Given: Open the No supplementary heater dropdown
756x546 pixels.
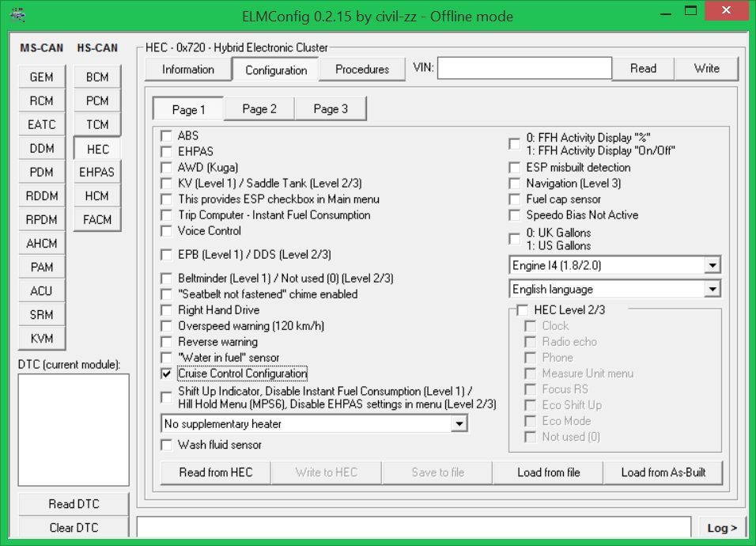Looking at the screenshot, I should (459, 424).
